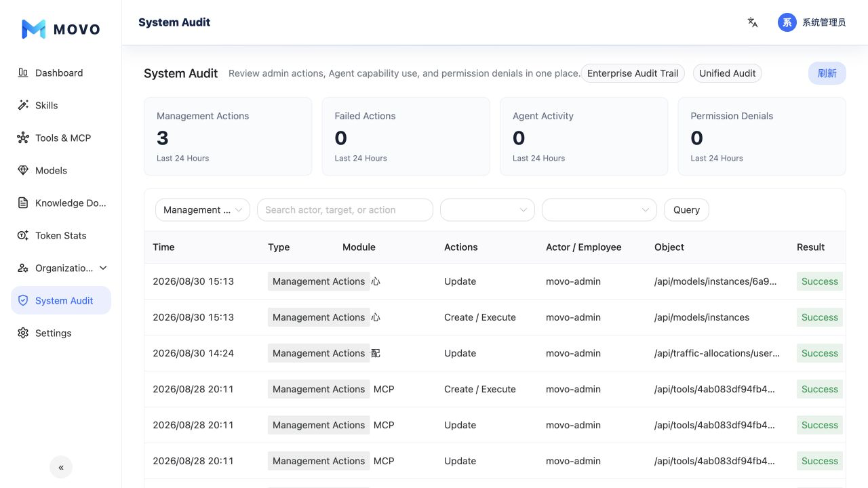
Task: Go to the Models menu item
Action: tap(61, 170)
